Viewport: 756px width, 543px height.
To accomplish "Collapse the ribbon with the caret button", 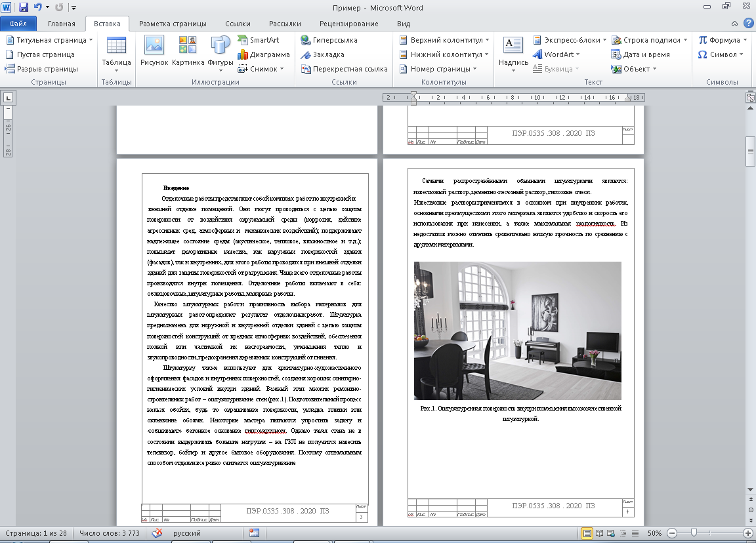I will coord(734,23).
